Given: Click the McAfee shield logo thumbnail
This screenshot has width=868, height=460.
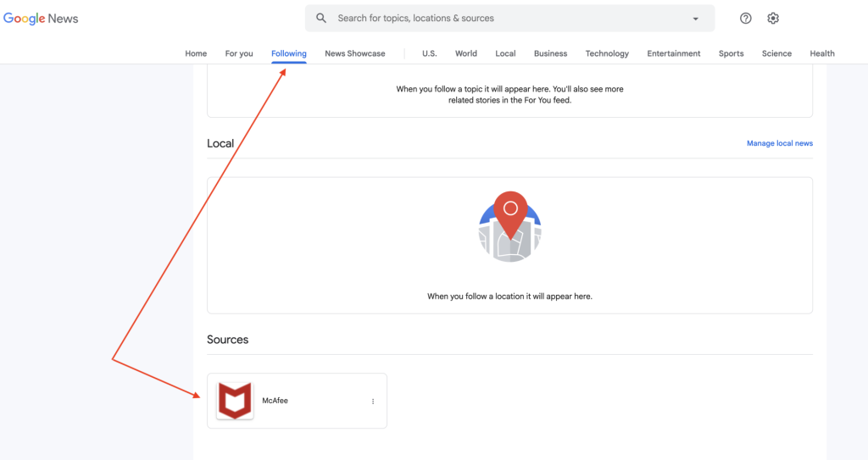Looking at the screenshot, I should coord(235,401).
